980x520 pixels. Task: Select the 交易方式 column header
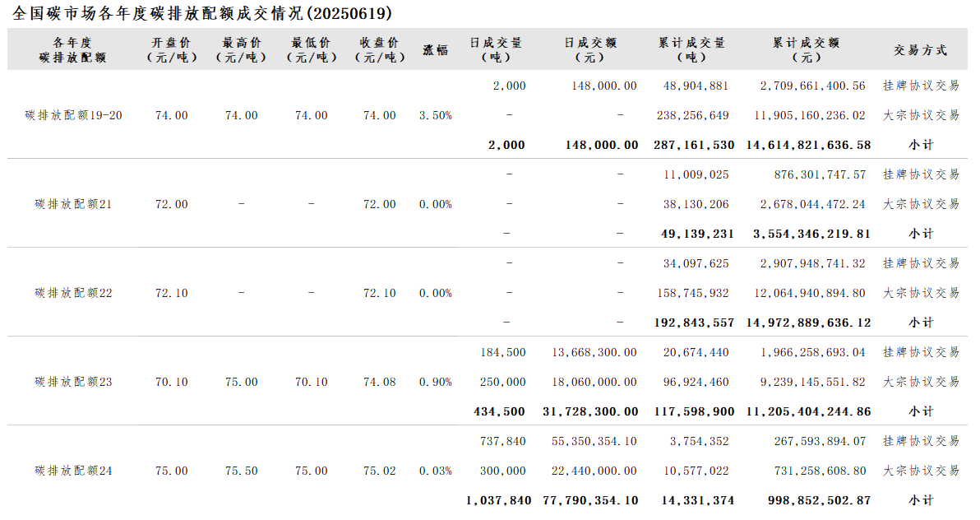click(920, 49)
